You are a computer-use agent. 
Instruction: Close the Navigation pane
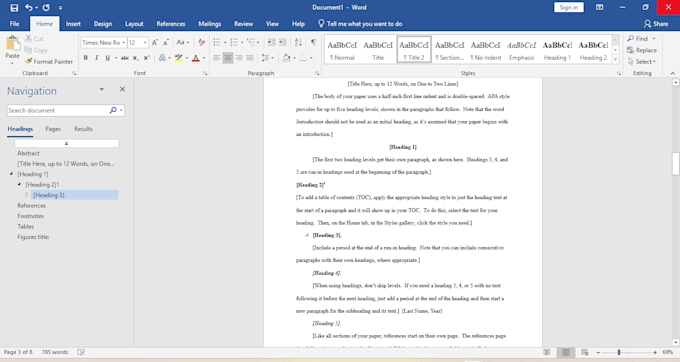coord(122,89)
